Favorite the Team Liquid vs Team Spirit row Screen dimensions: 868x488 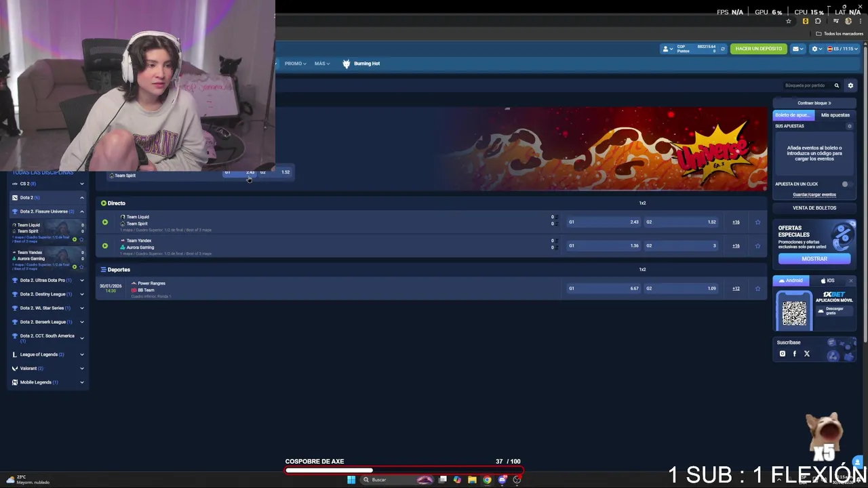point(757,222)
